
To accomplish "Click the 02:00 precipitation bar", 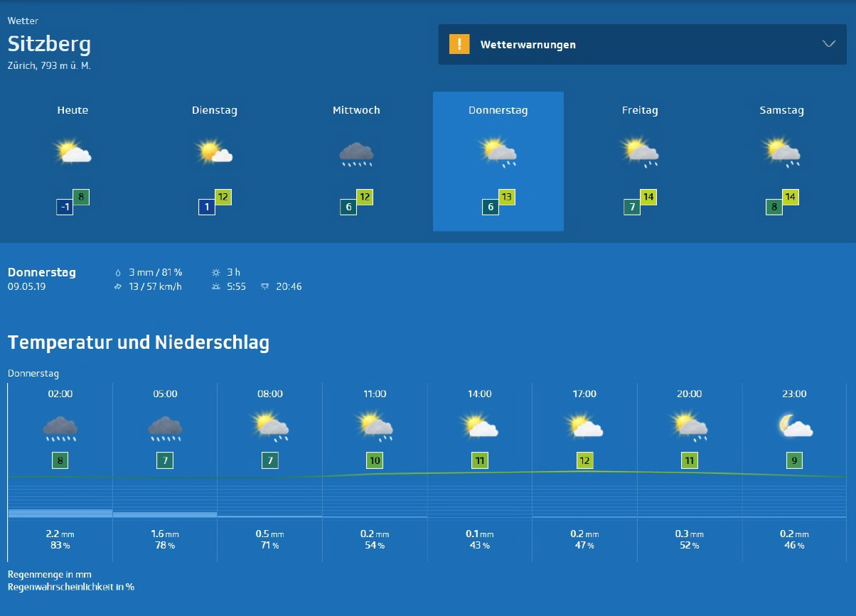I will tap(60, 513).
